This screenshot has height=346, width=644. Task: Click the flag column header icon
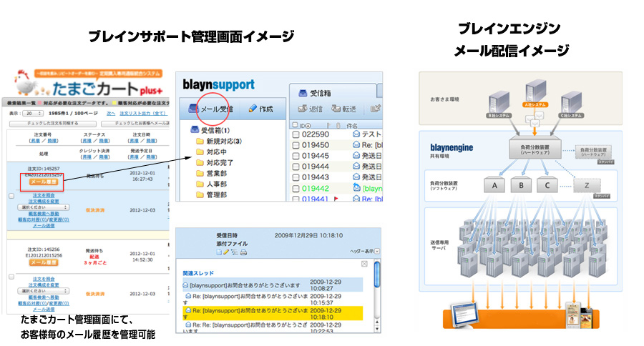click(328, 125)
